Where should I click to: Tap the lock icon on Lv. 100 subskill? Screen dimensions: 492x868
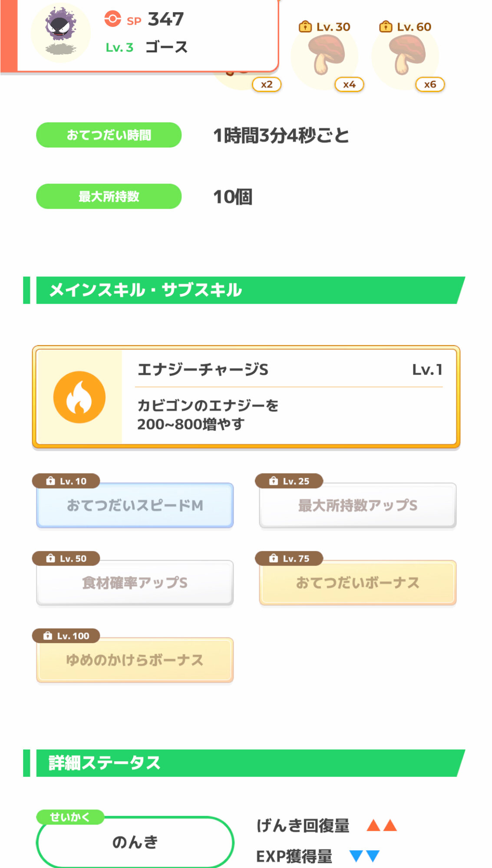coord(48,636)
